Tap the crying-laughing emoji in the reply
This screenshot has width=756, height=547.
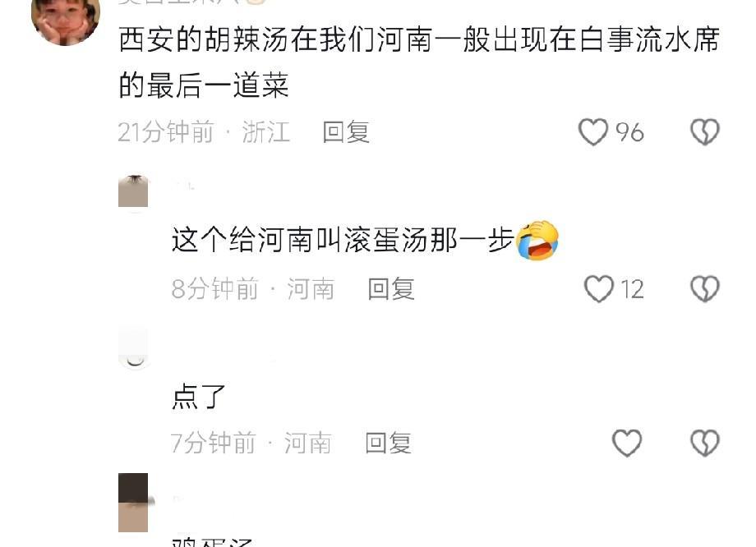537,240
